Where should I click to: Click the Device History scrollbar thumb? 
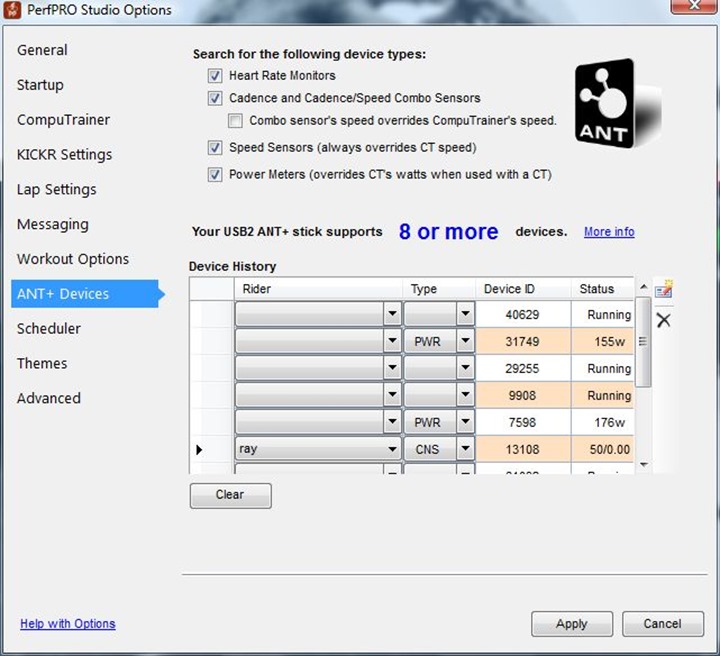pyautogui.click(x=643, y=342)
